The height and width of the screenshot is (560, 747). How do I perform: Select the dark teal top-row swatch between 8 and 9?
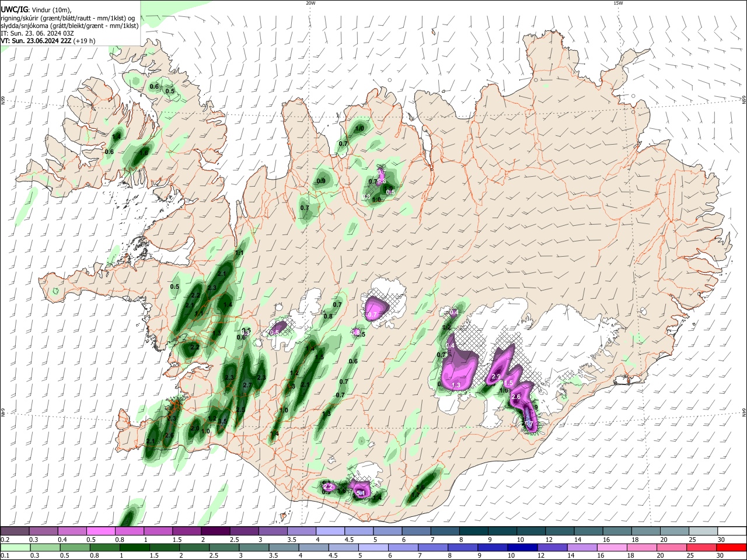click(x=473, y=531)
